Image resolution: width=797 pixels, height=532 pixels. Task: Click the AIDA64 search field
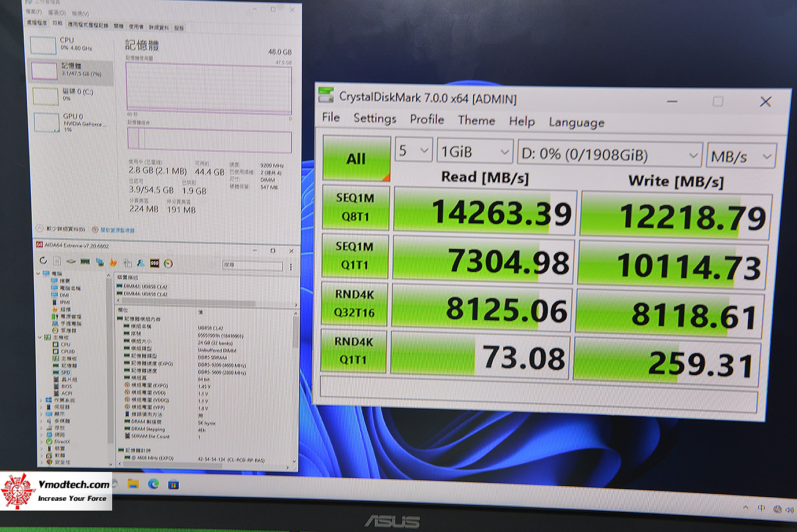(253, 265)
